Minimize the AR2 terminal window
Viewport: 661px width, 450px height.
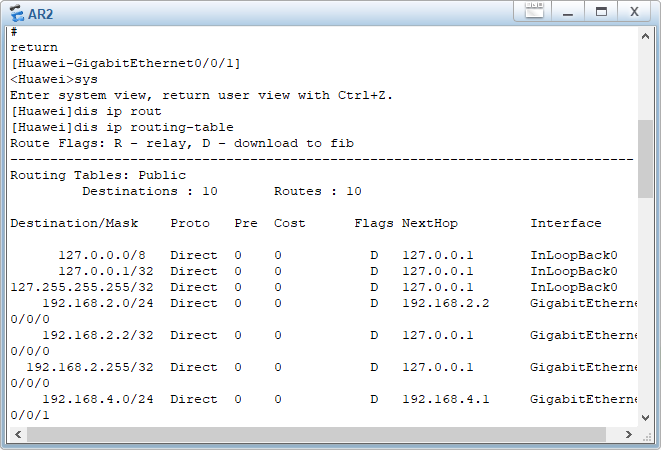(567, 12)
